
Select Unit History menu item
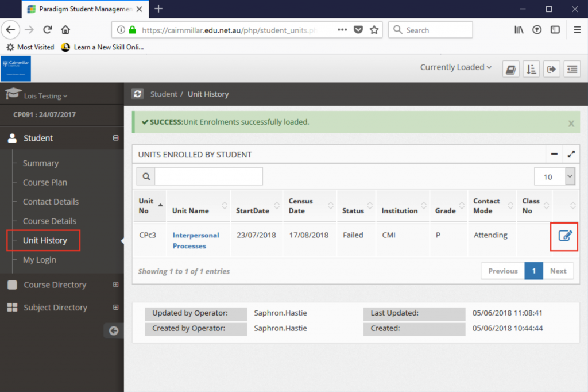pos(45,240)
